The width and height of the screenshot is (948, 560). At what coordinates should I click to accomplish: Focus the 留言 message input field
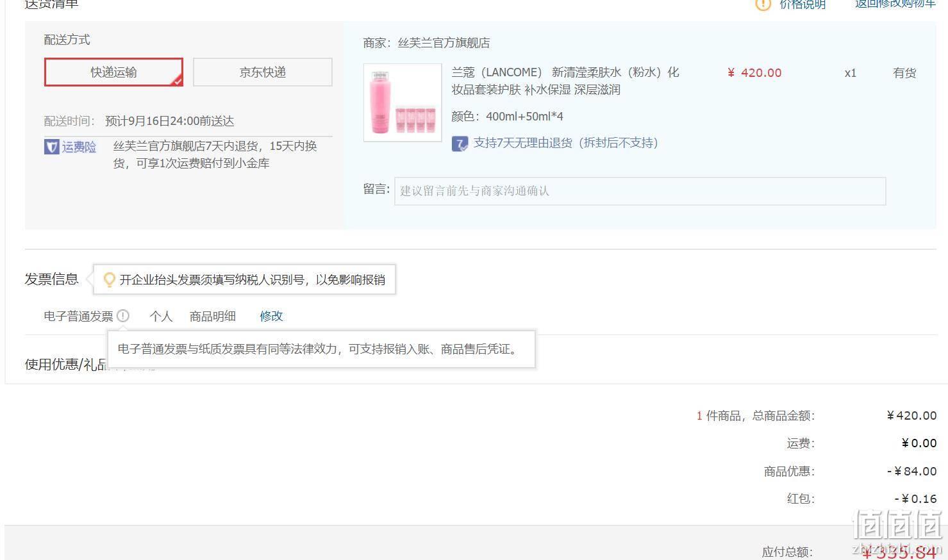pyautogui.click(x=640, y=191)
